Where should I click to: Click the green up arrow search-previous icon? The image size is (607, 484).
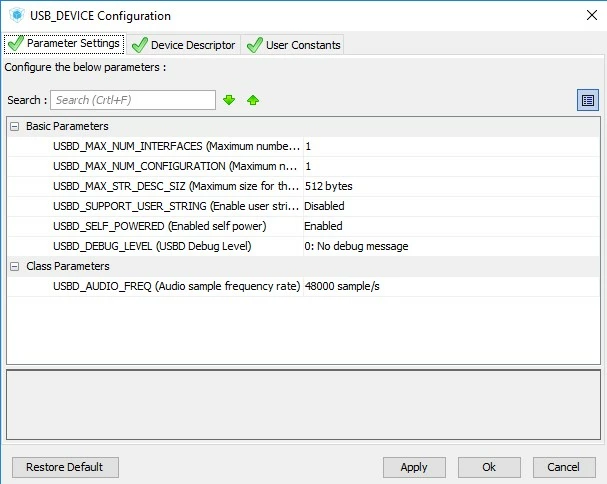[x=253, y=100]
